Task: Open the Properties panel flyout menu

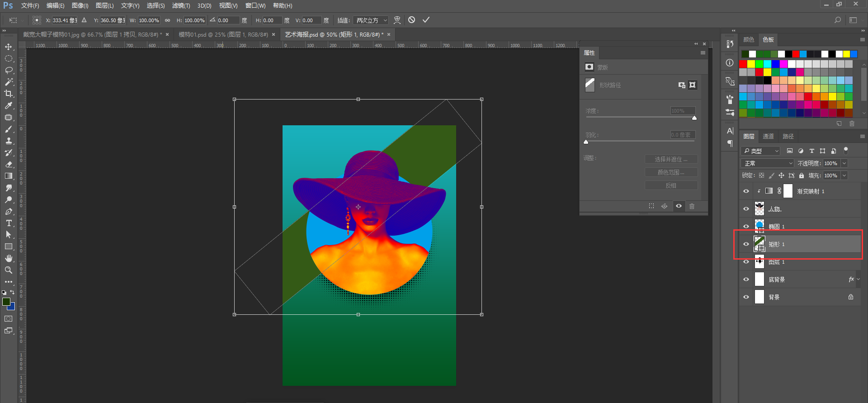Action: point(703,53)
